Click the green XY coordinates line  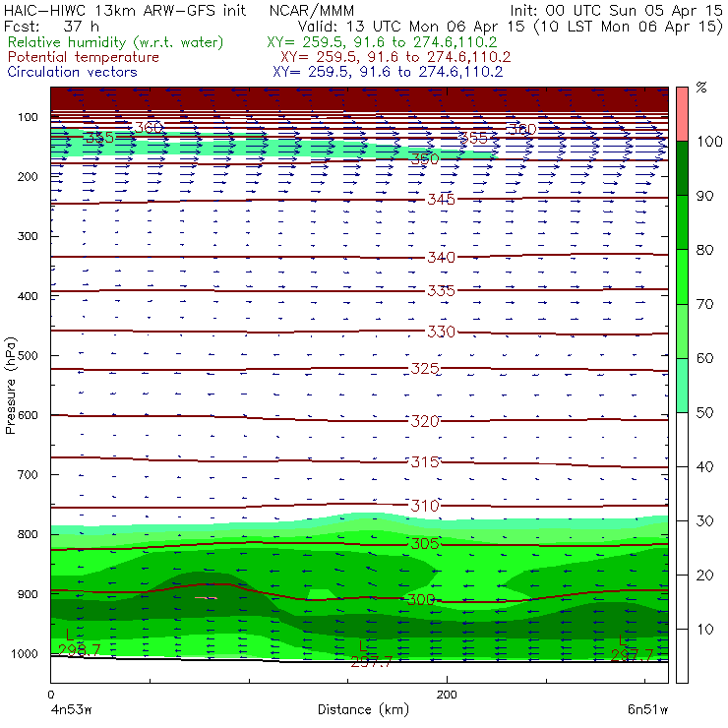[382, 42]
